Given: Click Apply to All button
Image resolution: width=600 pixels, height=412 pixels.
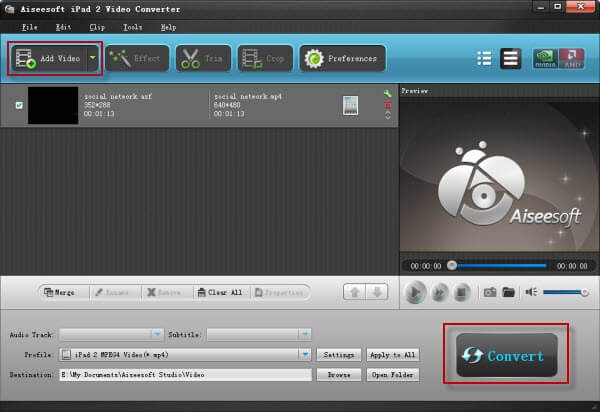Looking at the screenshot, I should pyautogui.click(x=393, y=355).
